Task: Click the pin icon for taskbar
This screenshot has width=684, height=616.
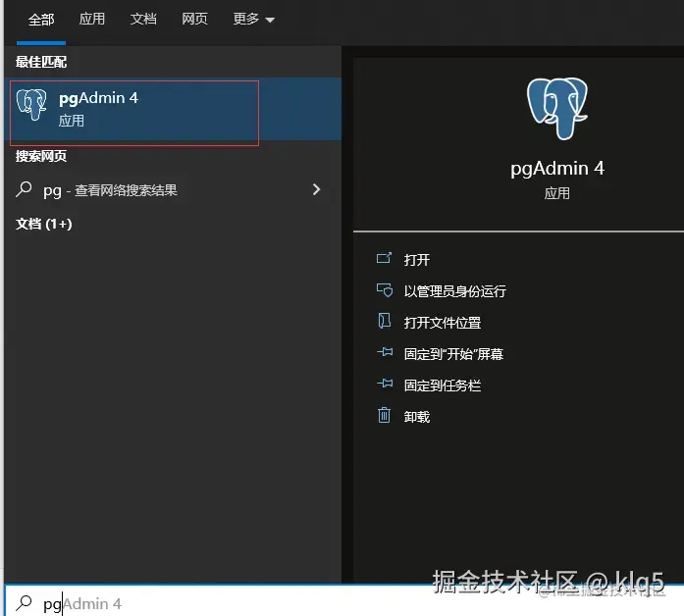Action: (385, 384)
